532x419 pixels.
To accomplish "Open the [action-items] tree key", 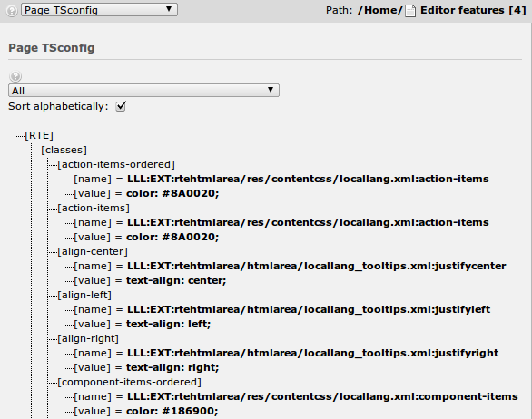I will (94, 209).
